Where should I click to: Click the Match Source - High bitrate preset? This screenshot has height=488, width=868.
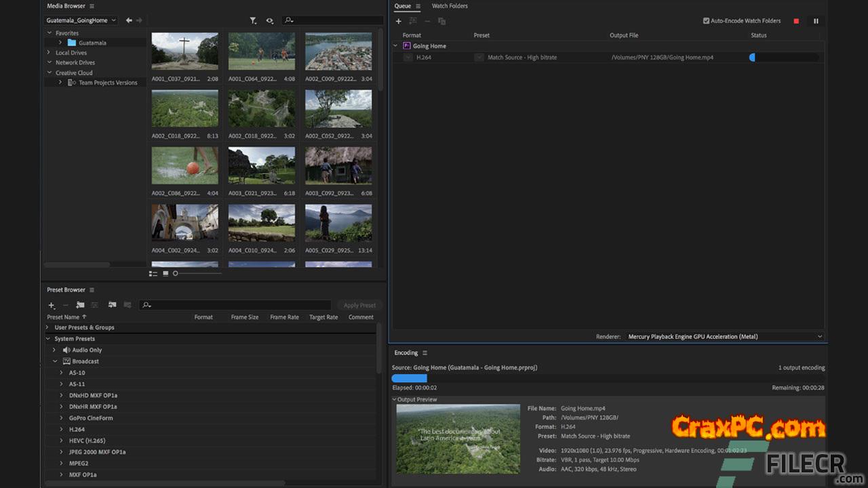coord(522,58)
